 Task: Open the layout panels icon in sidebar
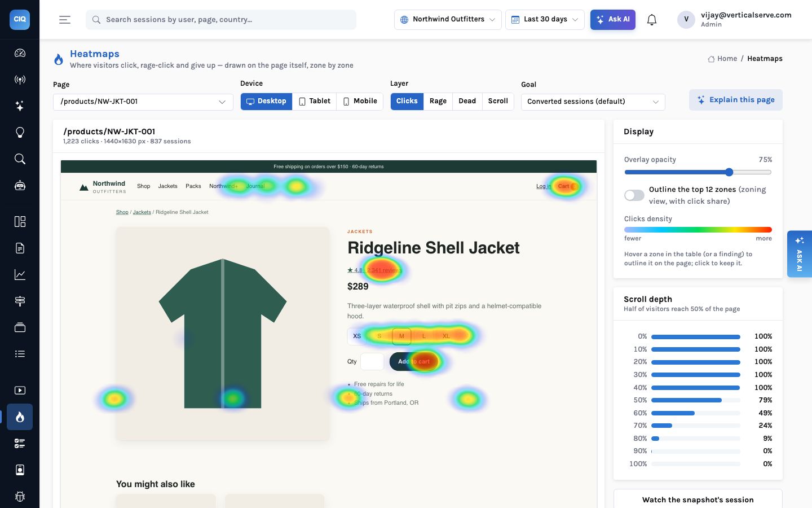point(20,221)
